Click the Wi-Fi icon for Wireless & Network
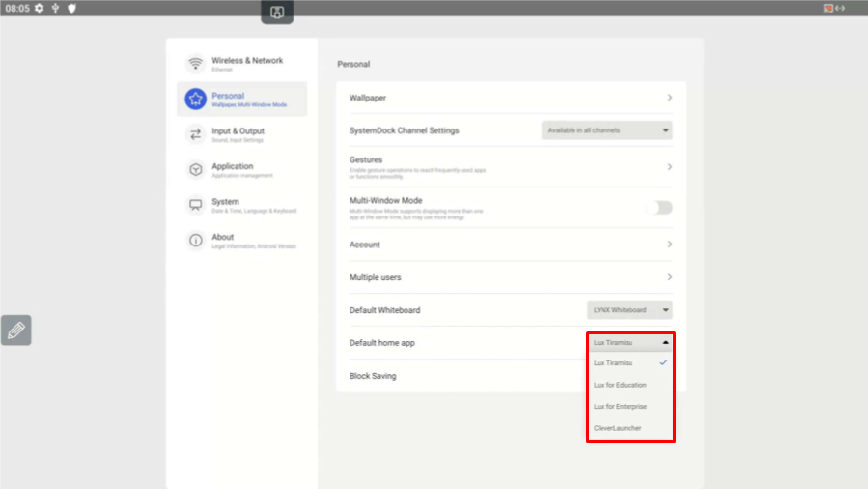This screenshot has height=489, width=868. (196, 64)
